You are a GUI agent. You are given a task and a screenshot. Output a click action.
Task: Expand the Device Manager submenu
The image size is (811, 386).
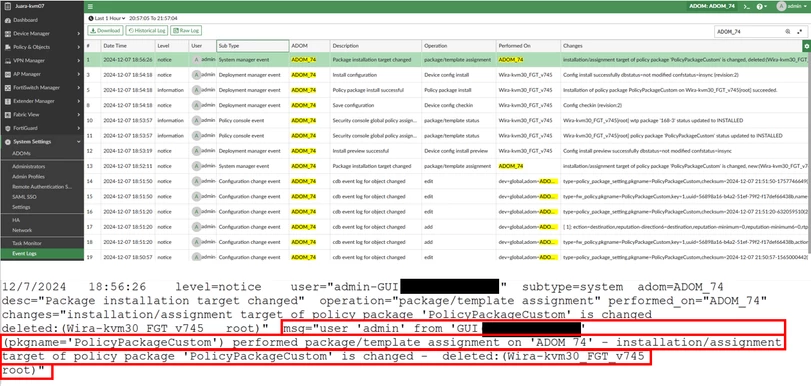(x=79, y=33)
